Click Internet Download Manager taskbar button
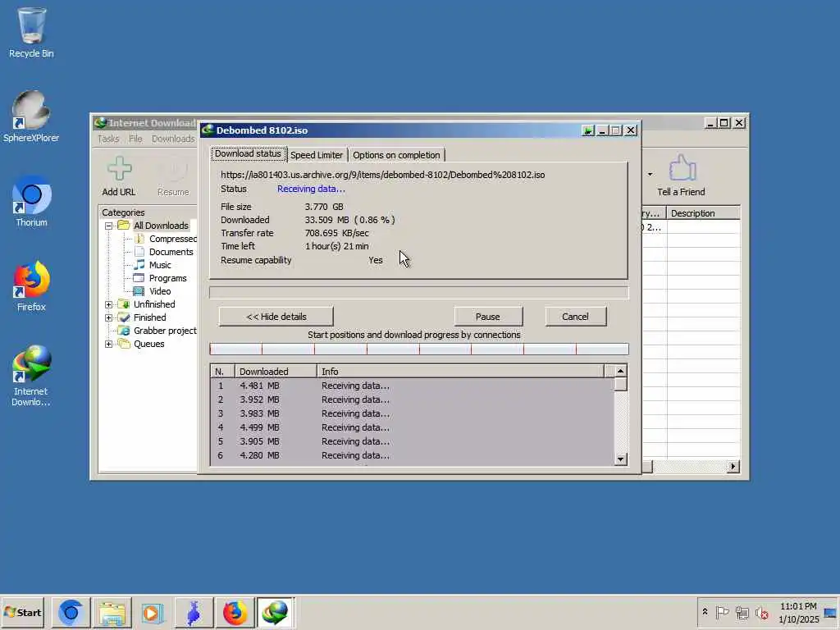 click(276, 612)
